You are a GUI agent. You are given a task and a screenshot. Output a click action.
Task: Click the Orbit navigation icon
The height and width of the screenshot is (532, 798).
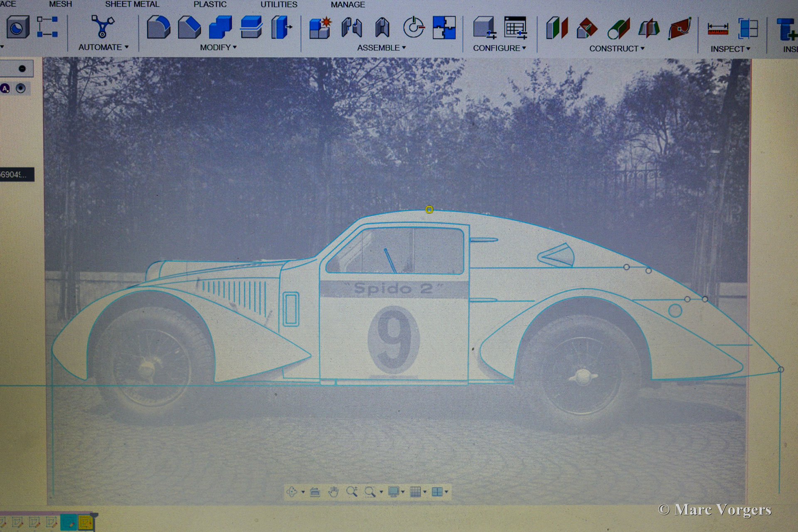tap(292, 492)
